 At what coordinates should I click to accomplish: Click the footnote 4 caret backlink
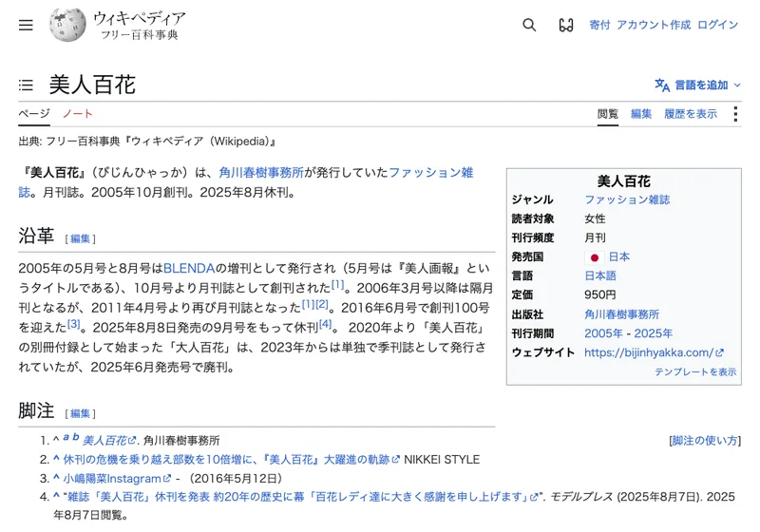tap(56, 496)
